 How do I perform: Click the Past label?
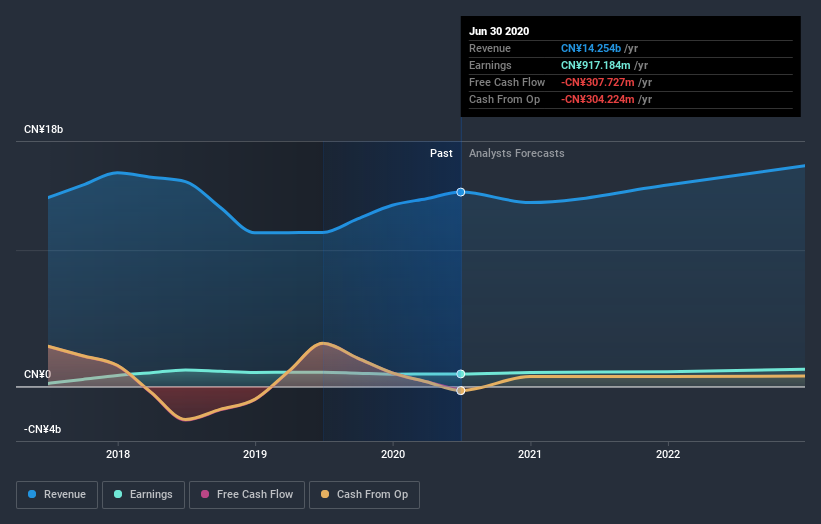coord(441,153)
